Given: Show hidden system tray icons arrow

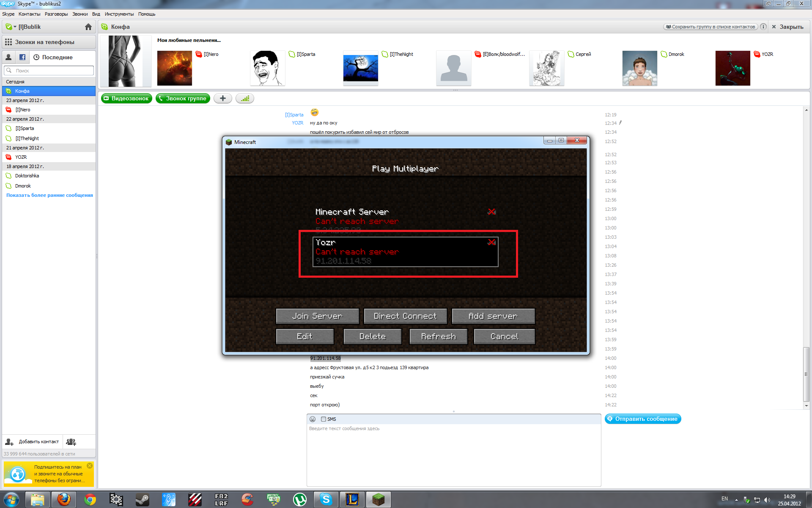Looking at the screenshot, I should tap(736, 500).
